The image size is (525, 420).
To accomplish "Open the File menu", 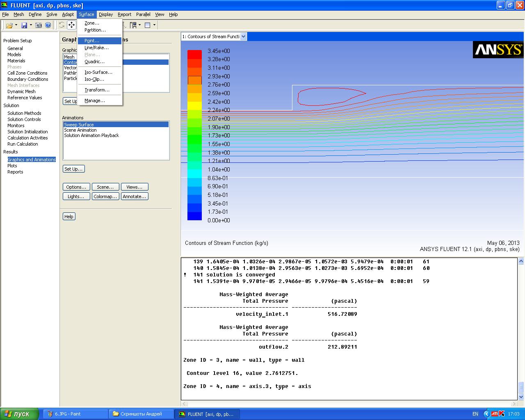I will tap(5, 14).
